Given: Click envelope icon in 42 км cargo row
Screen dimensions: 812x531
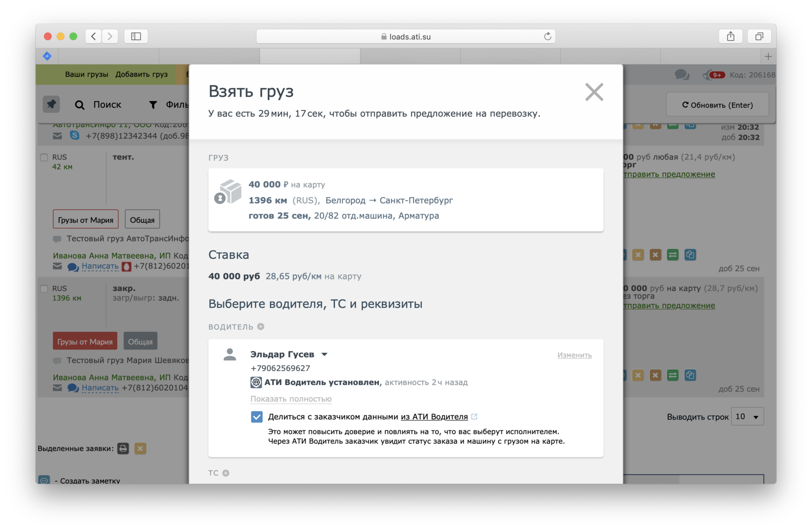Looking at the screenshot, I should click(x=58, y=266).
